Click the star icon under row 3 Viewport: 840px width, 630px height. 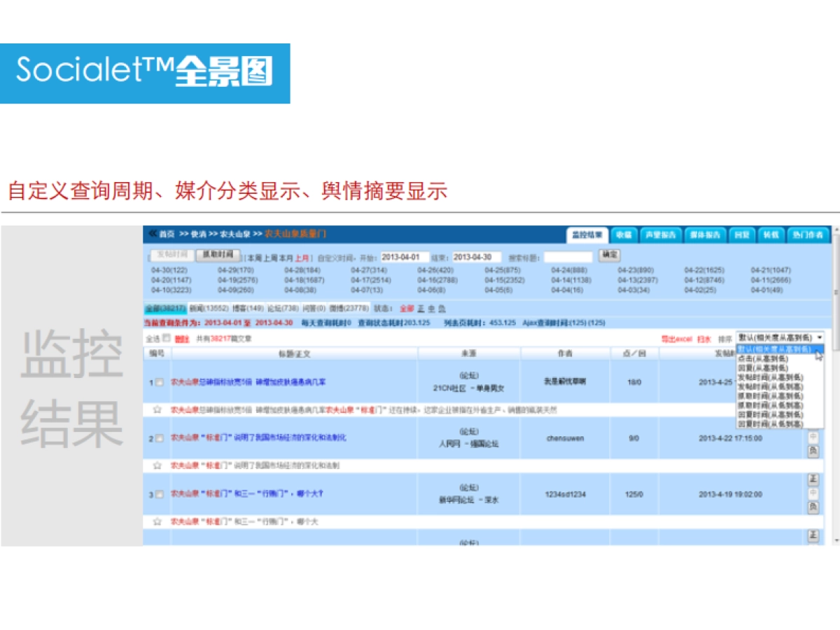[x=157, y=521]
